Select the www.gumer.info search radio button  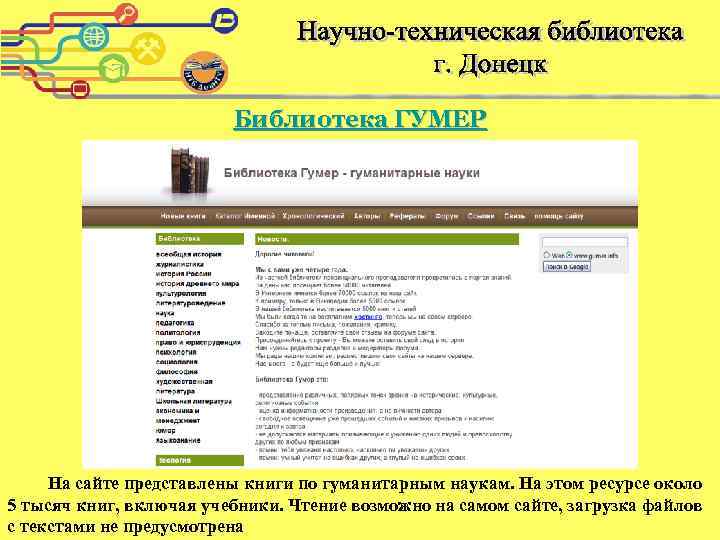pos(569,255)
